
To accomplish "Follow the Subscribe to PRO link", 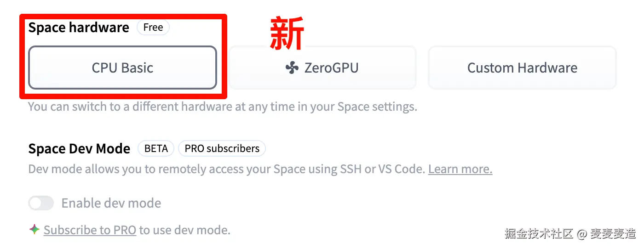I will 90,230.
